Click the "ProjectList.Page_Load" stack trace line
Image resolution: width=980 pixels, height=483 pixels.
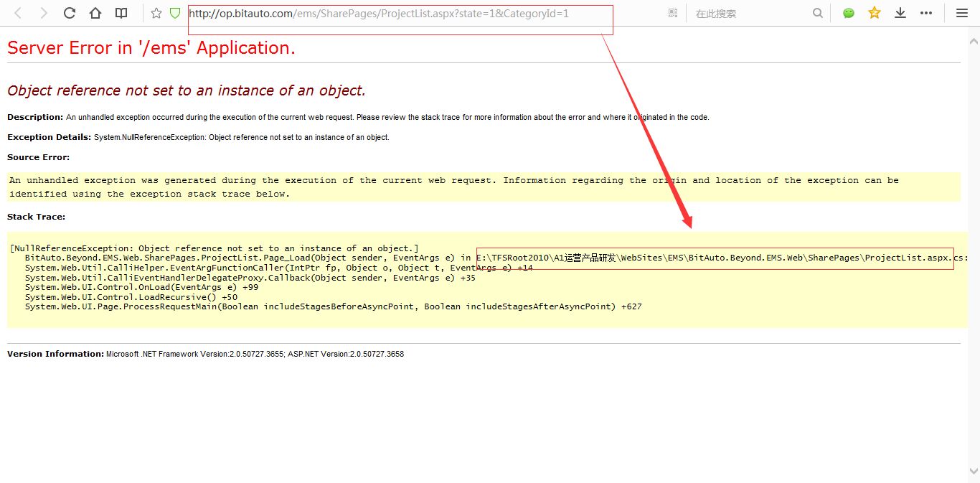[x=496, y=258]
